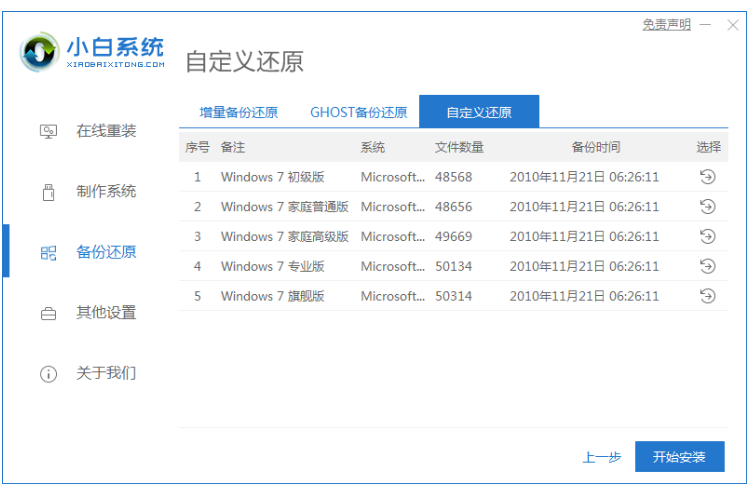Open the 免责声明 link
This screenshot has height=488, width=756.
[x=666, y=25]
